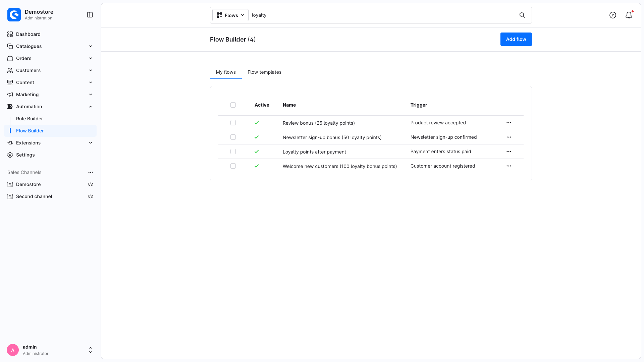This screenshot has height=362, width=644.
Task: Switch to the Flow templates tab
Action: point(264,72)
